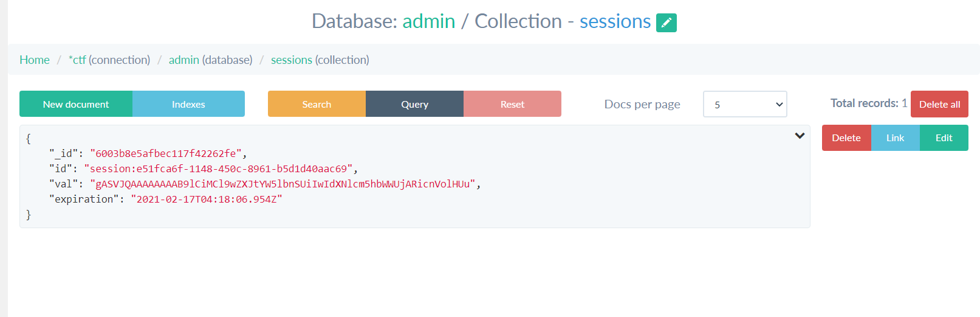Navigate to the *ctf connection breadcrumb
980x317 pixels.
click(x=77, y=60)
